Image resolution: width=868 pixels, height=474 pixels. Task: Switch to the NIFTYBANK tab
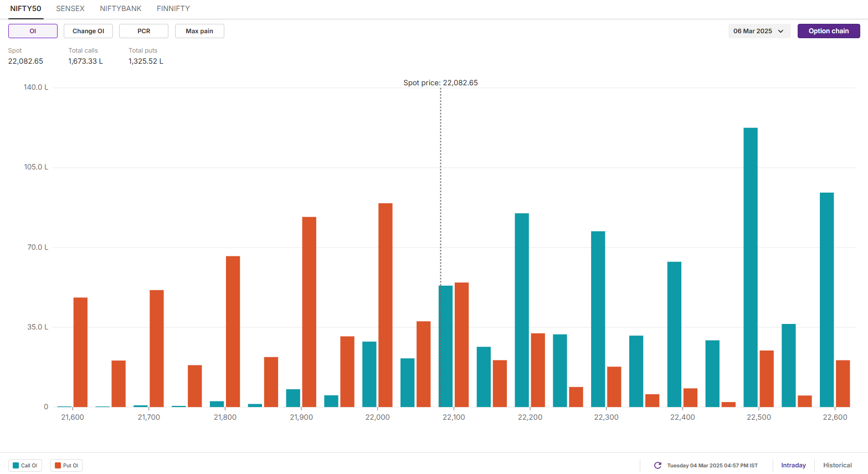(x=121, y=9)
